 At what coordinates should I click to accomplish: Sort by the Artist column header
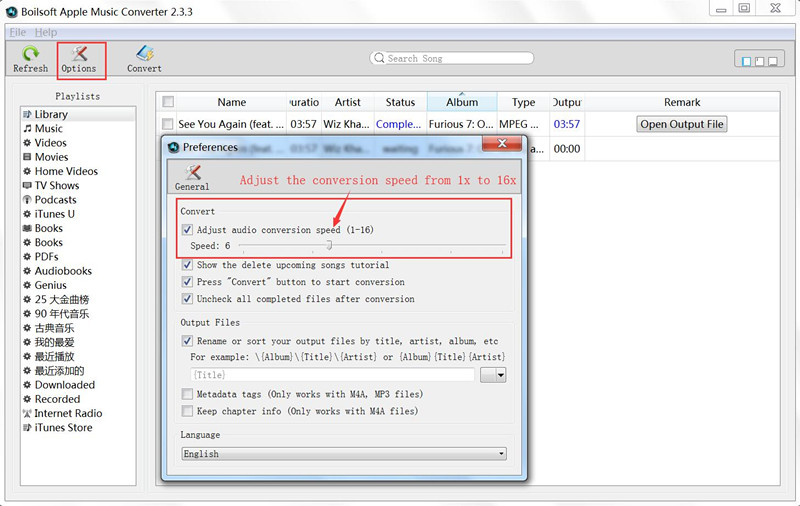coord(347,102)
